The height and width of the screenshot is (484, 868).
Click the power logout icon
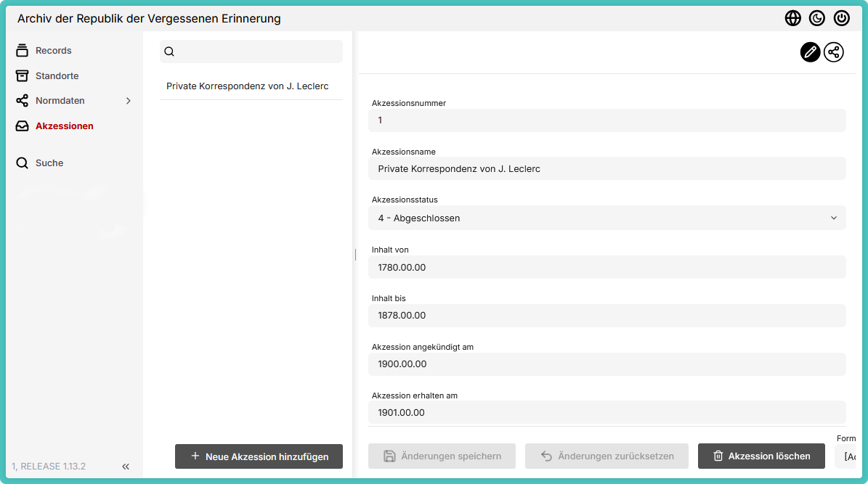[841, 18]
